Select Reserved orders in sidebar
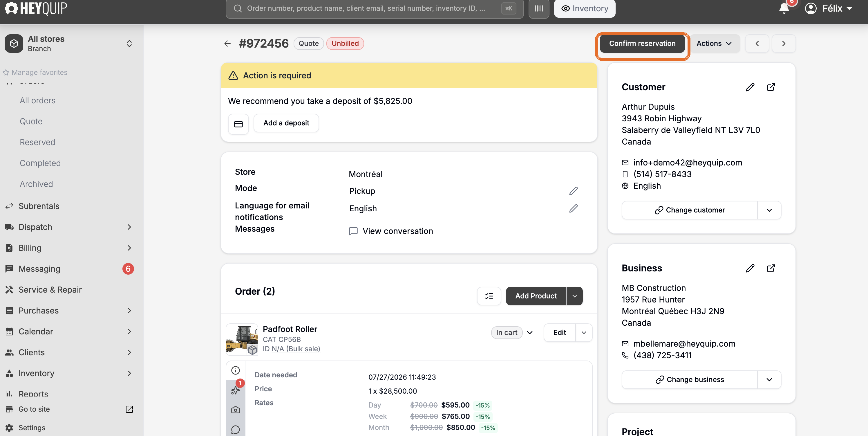868x436 pixels. pos(37,142)
